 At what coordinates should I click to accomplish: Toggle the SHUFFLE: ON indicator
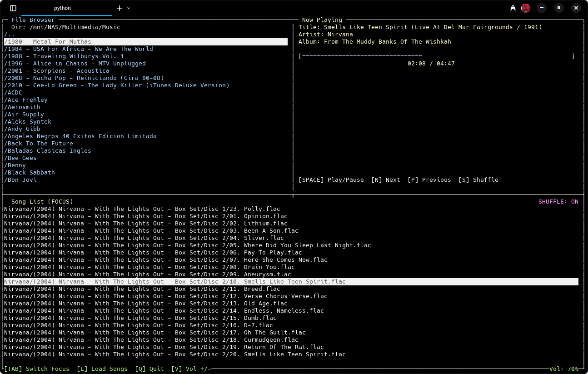click(558, 202)
